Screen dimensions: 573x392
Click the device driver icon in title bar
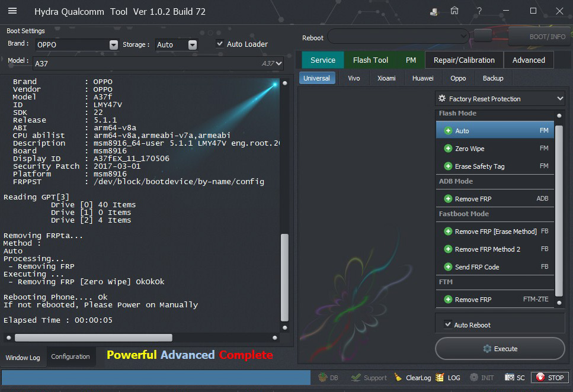point(434,12)
